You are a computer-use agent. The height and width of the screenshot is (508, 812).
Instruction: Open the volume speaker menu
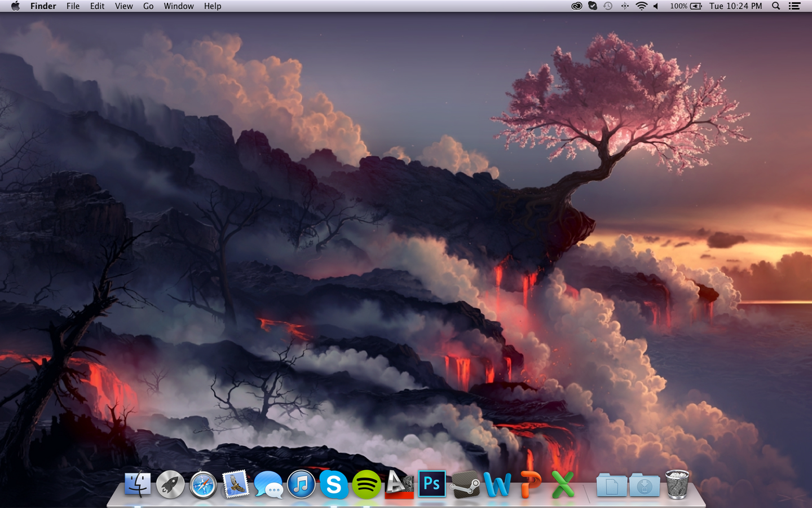click(656, 6)
